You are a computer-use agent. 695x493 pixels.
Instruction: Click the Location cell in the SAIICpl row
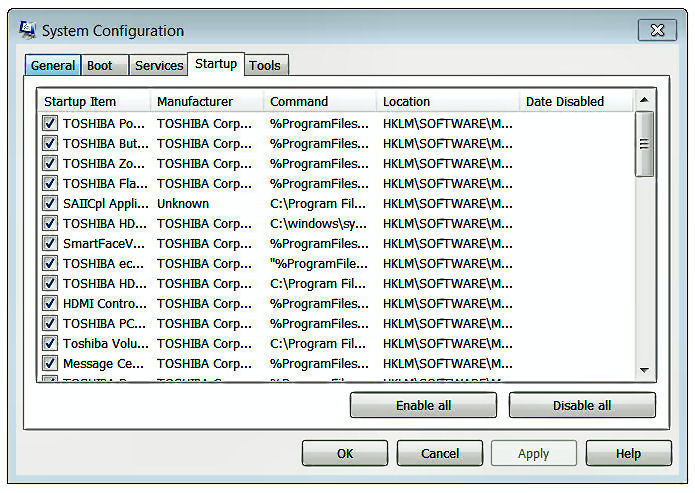pos(448,203)
